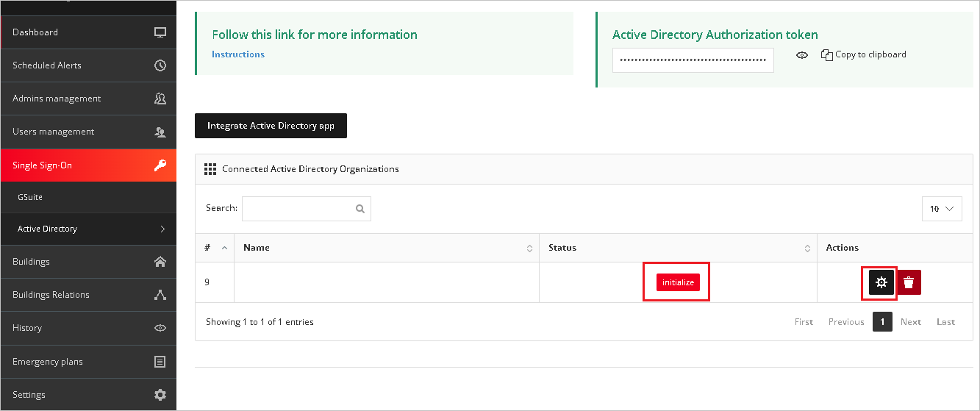Click the Copy to clipboard icon

826,54
